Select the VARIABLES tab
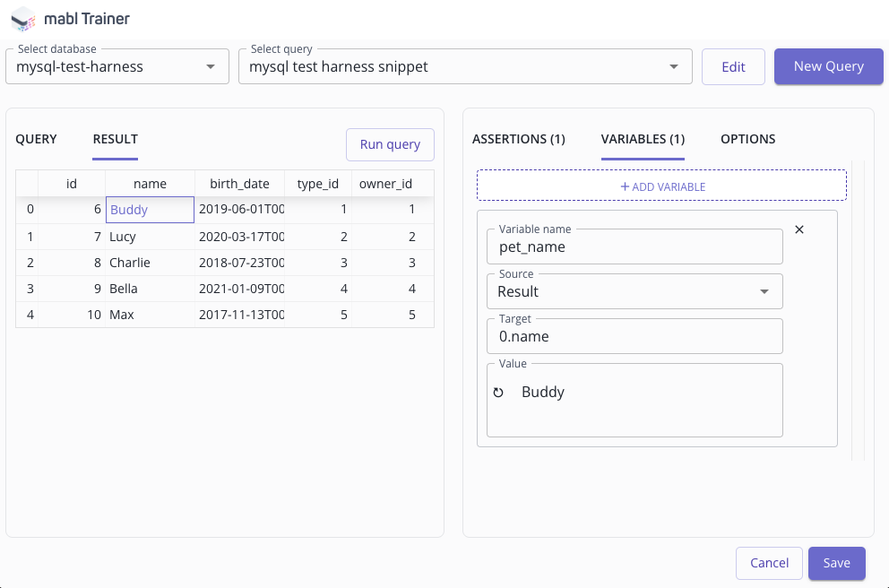889x588 pixels. click(642, 139)
